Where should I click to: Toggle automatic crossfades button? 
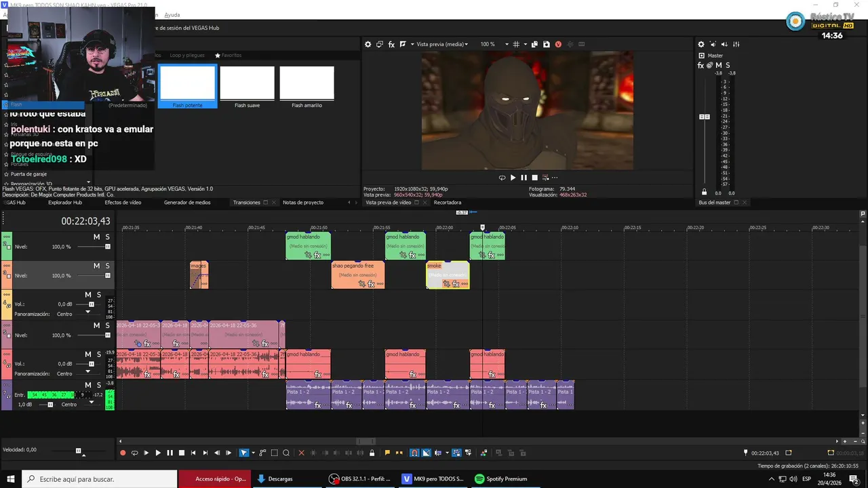point(426,453)
